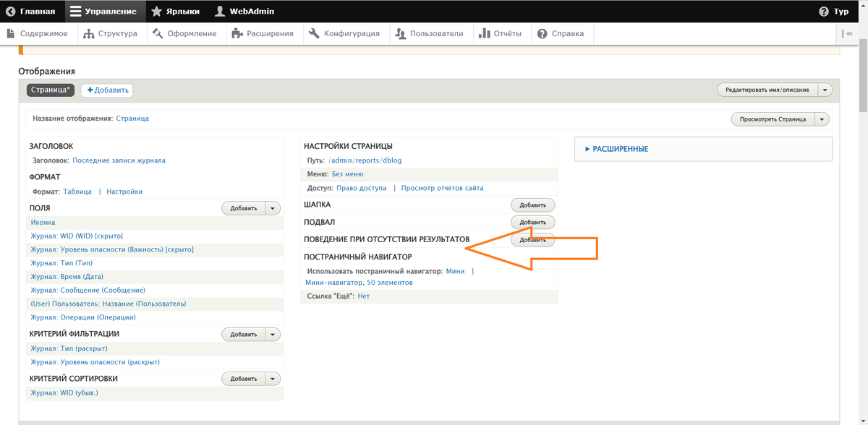Open filter Журнал: Тип (раскрыт)

[69, 348]
